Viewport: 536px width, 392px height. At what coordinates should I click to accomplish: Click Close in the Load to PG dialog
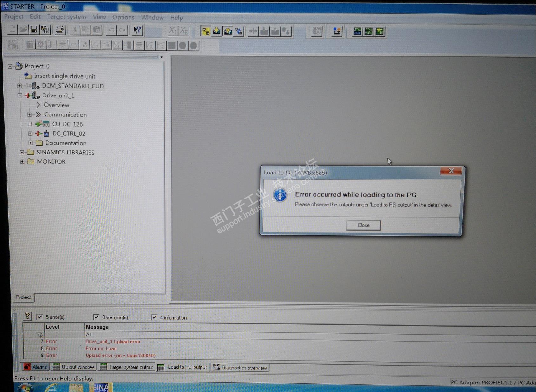click(x=364, y=225)
